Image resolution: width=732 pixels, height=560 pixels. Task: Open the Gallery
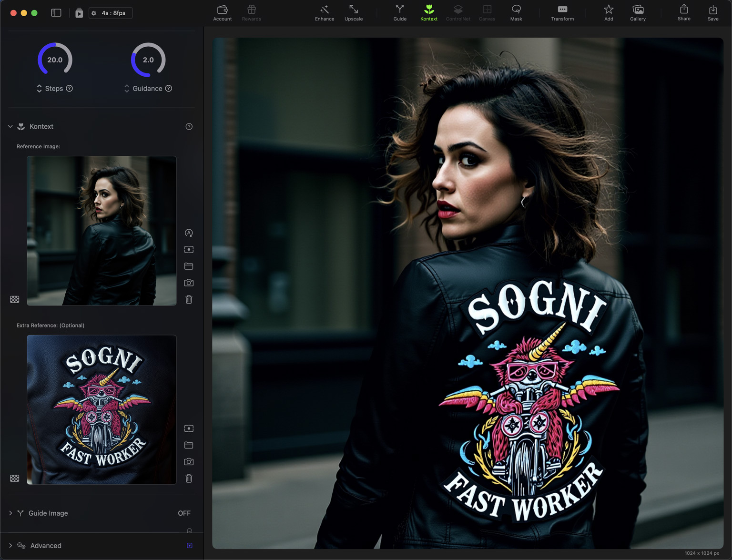click(x=638, y=13)
